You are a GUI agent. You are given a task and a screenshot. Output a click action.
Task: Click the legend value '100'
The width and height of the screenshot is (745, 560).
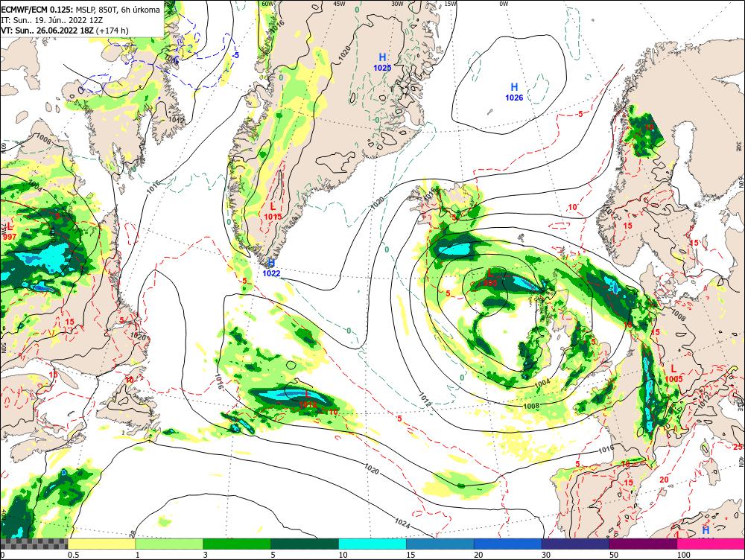click(684, 555)
